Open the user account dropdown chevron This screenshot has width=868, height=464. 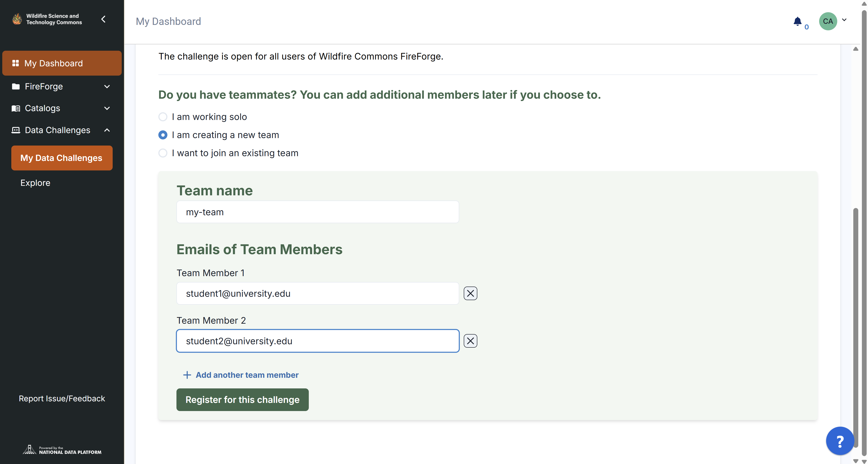pyautogui.click(x=844, y=19)
